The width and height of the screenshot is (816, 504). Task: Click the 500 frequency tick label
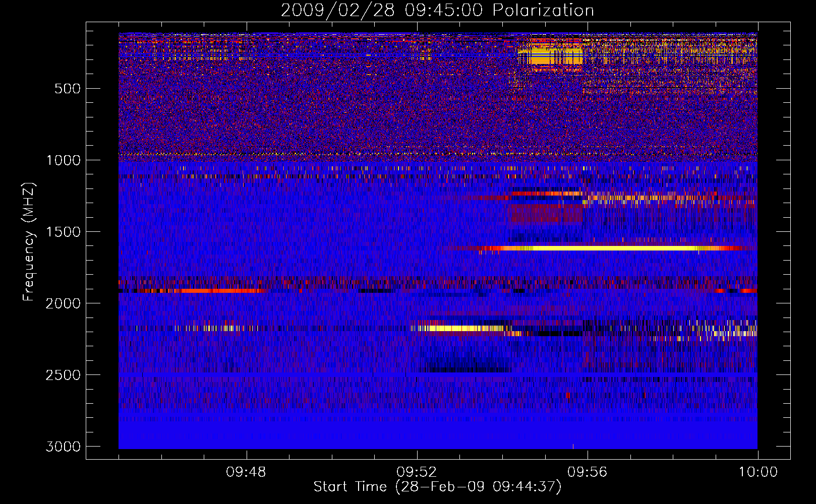(68, 89)
